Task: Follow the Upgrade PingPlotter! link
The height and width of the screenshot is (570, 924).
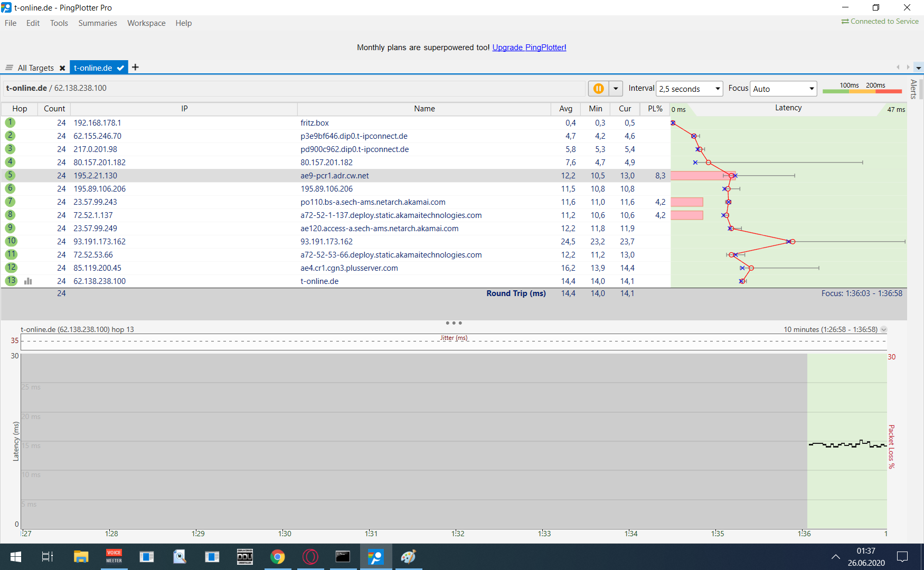Action: (529, 47)
